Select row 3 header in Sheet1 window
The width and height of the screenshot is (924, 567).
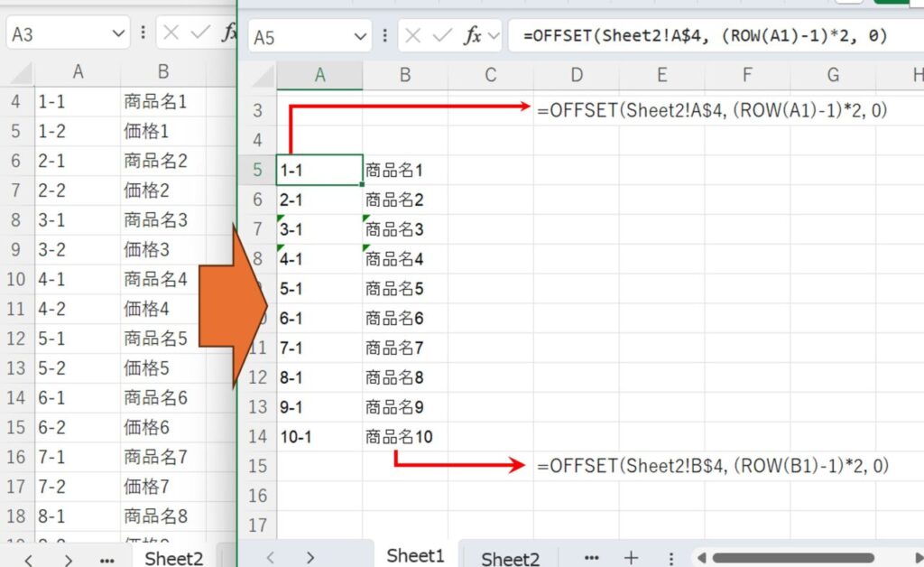(x=257, y=110)
